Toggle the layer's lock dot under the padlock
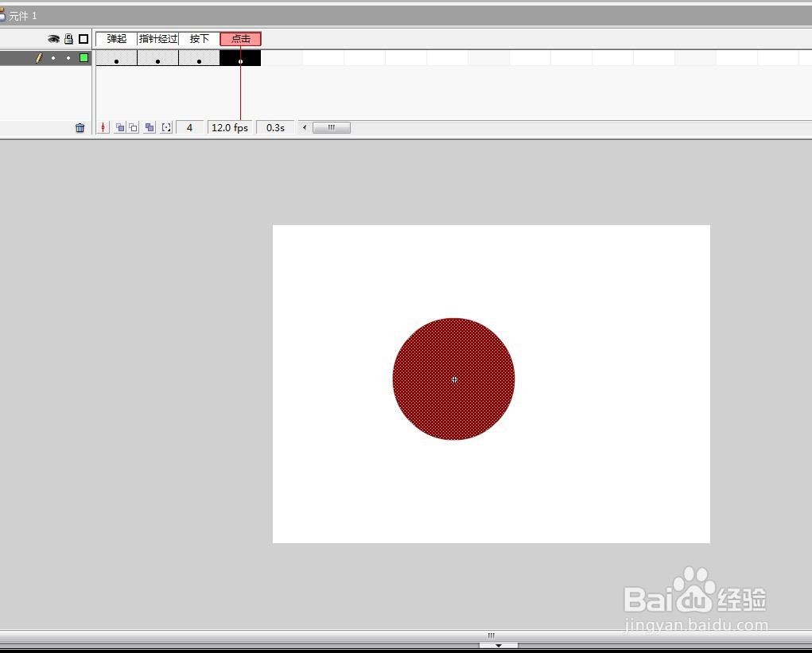 click(x=68, y=58)
